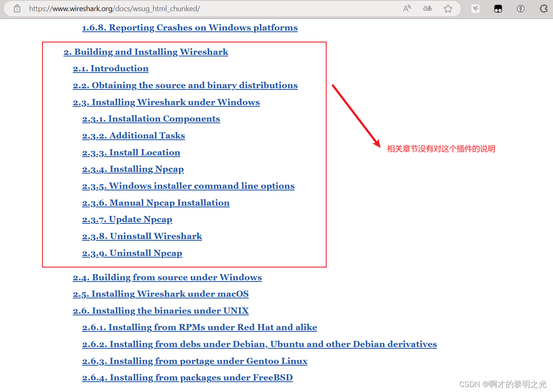Screen dimensions: 553x392
Task: Open the black square extension icon
Action: click(x=498, y=9)
